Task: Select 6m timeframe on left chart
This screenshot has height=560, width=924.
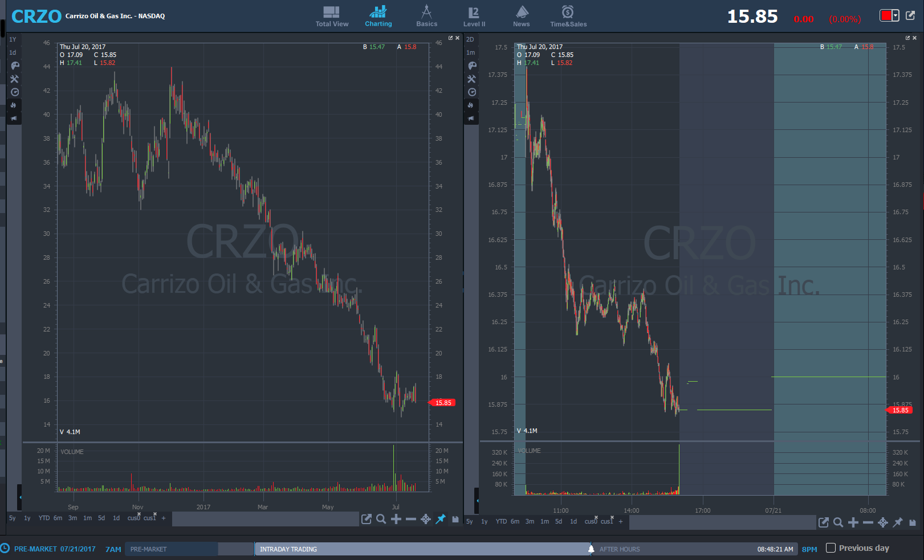Action: coord(58,518)
